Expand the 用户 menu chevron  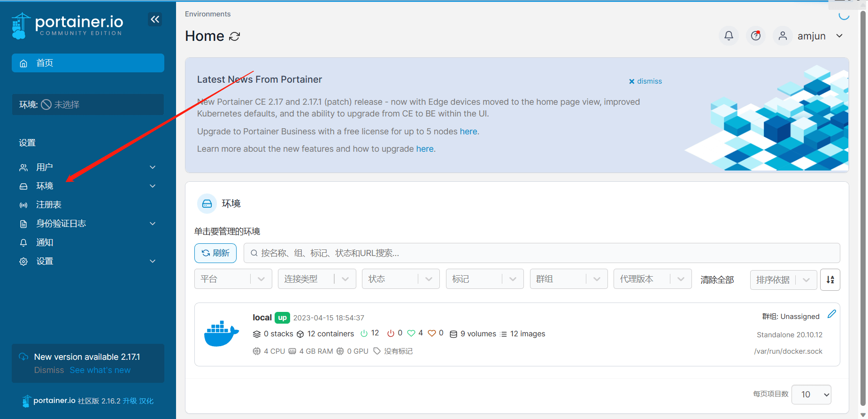[153, 167]
